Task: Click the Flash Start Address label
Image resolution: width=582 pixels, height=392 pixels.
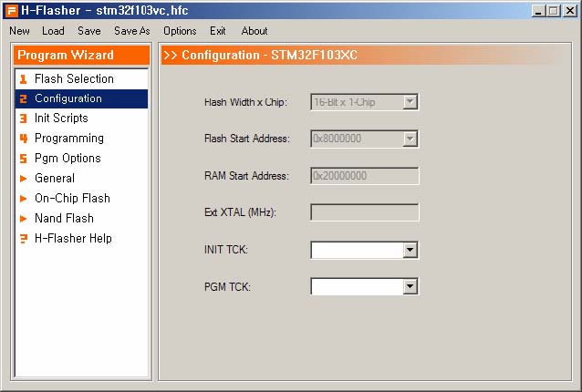Action: 247,139
